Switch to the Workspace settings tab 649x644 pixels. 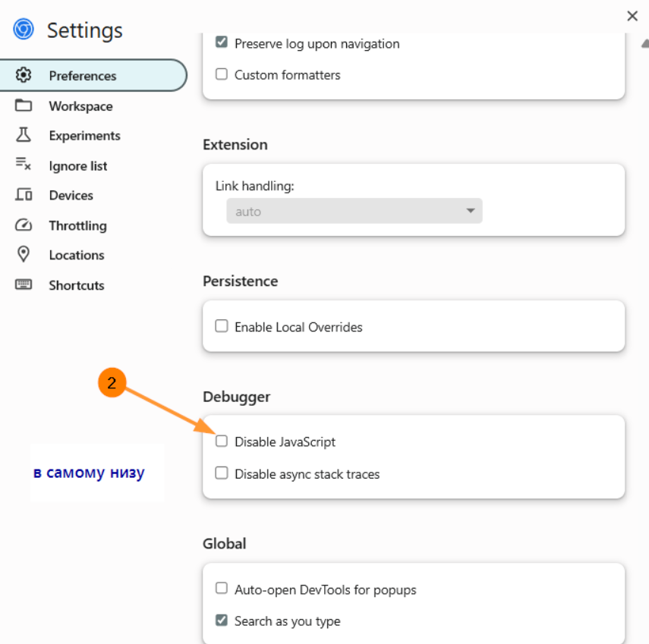click(80, 106)
